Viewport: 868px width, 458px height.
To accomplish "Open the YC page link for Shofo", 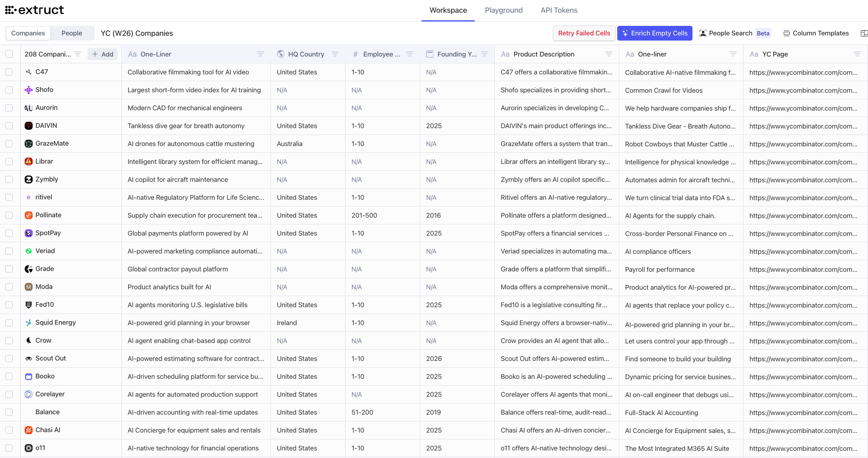I will click(804, 90).
